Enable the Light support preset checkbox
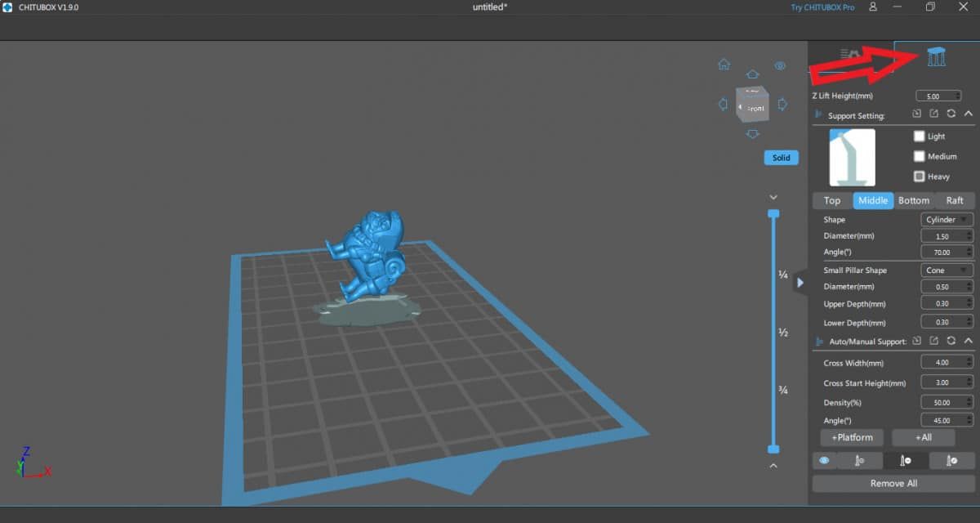The image size is (980, 523). 920,136
